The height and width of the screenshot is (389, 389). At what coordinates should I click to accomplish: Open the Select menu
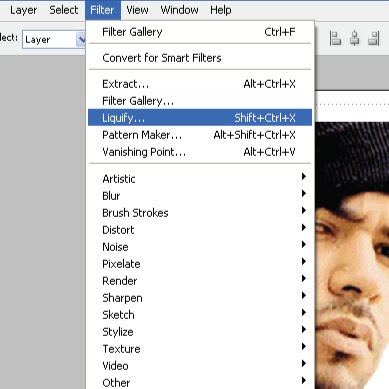click(x=64, y=10)
